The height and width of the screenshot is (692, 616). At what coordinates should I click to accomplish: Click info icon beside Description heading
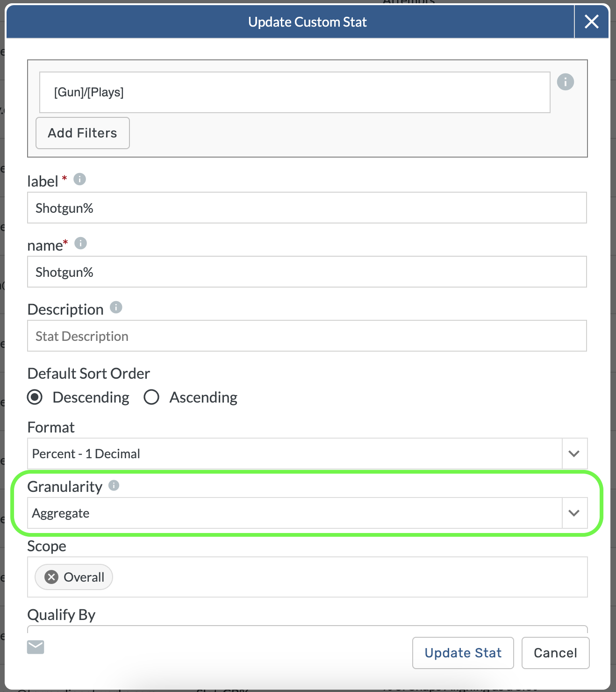(x=116, y=307)
